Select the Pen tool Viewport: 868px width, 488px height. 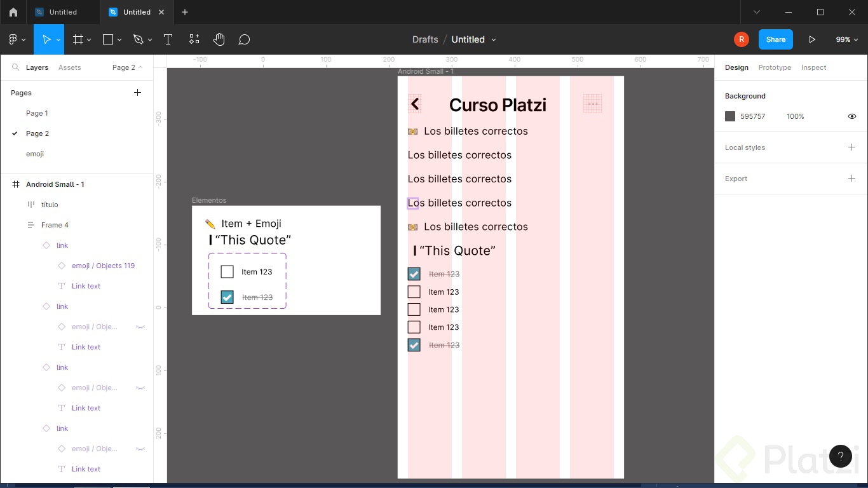[x=138, y=39]
